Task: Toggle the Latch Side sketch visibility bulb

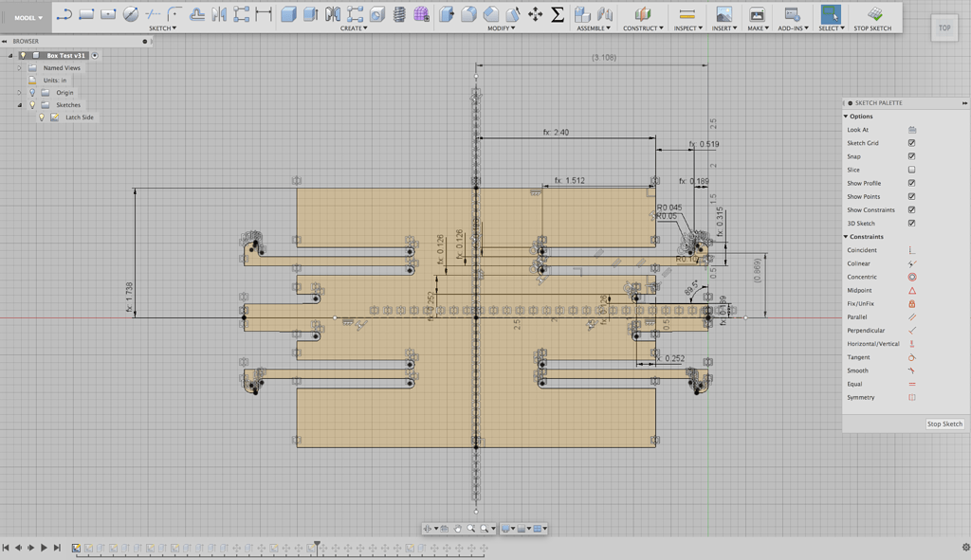Action: click(42, 117)
